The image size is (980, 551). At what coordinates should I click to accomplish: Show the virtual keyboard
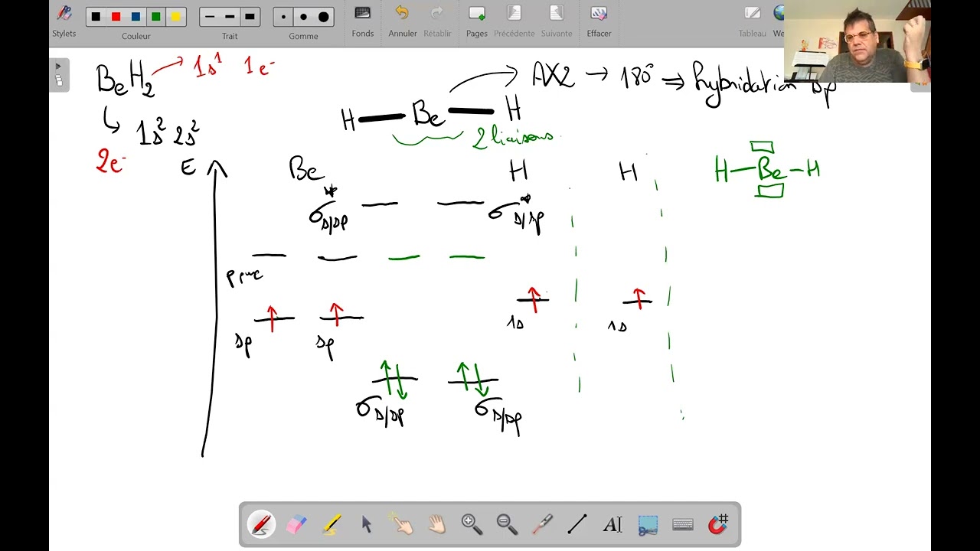pyautogui.click(x=683, y=524)
